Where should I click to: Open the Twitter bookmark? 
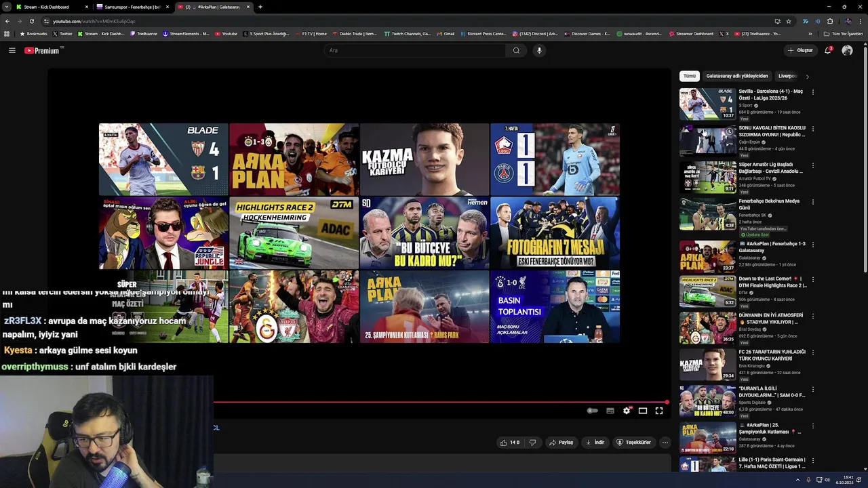tap(62, 34)
